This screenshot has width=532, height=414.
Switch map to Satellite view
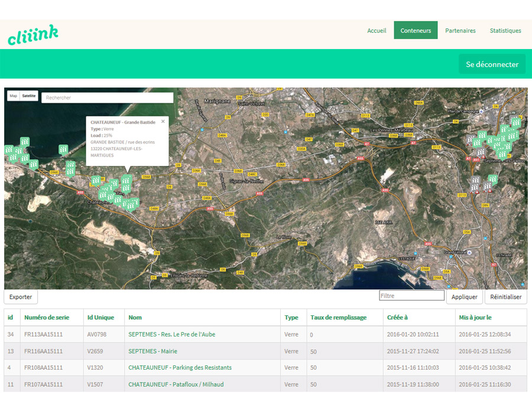coord(29,96)
